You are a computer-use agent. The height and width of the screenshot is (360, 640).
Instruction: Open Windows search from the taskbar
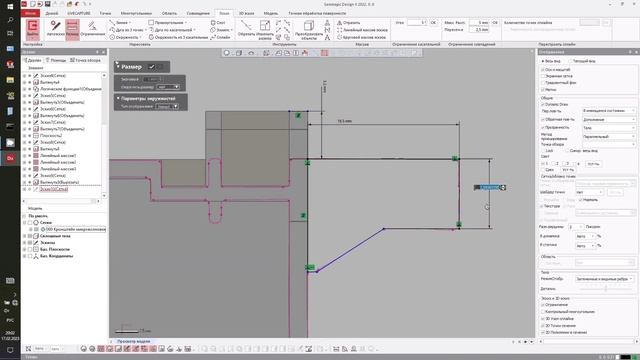[10, 20]
